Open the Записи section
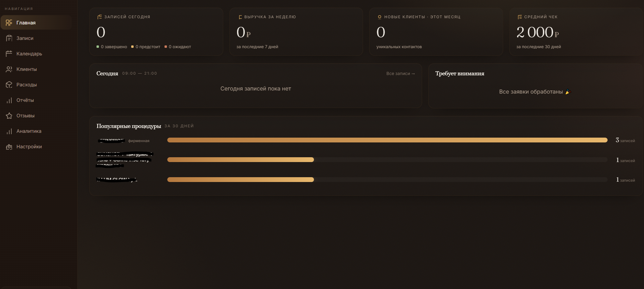This screenshot has width=644, height=289. [x=36, y=38]
